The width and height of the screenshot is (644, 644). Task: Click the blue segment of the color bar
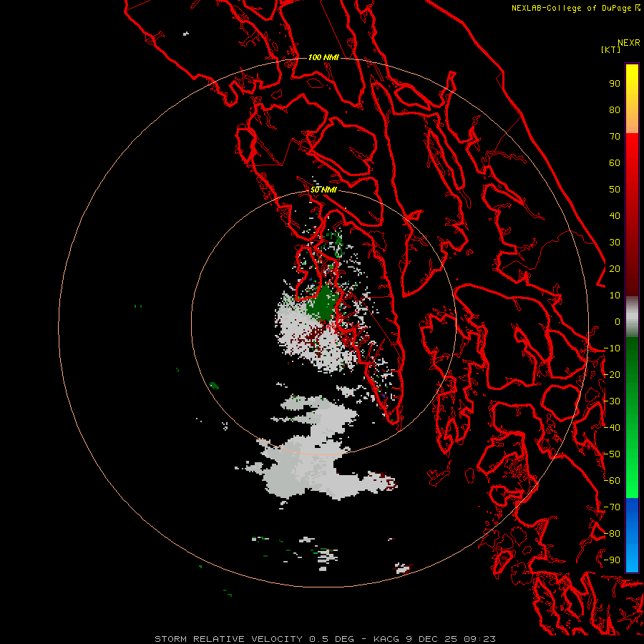point(632,535)
